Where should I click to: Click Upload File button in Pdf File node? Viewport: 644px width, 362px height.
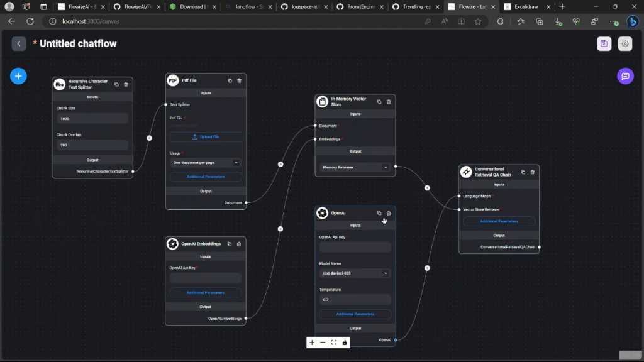tap(206, 136)
